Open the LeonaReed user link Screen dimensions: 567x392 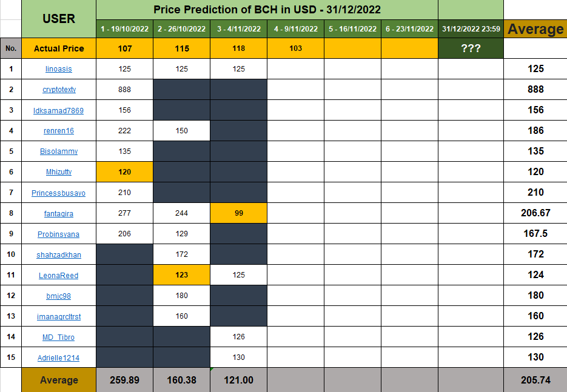59,276
